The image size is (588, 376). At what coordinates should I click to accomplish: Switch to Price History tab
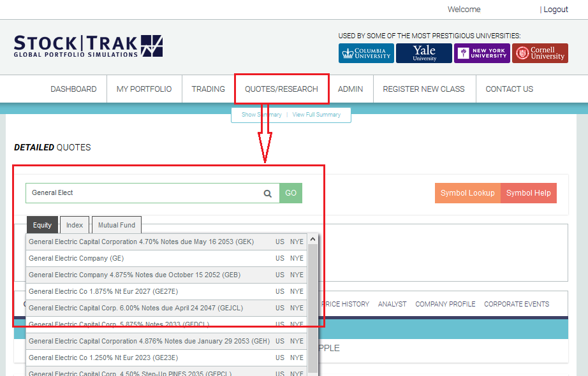(x=346, y=304)
